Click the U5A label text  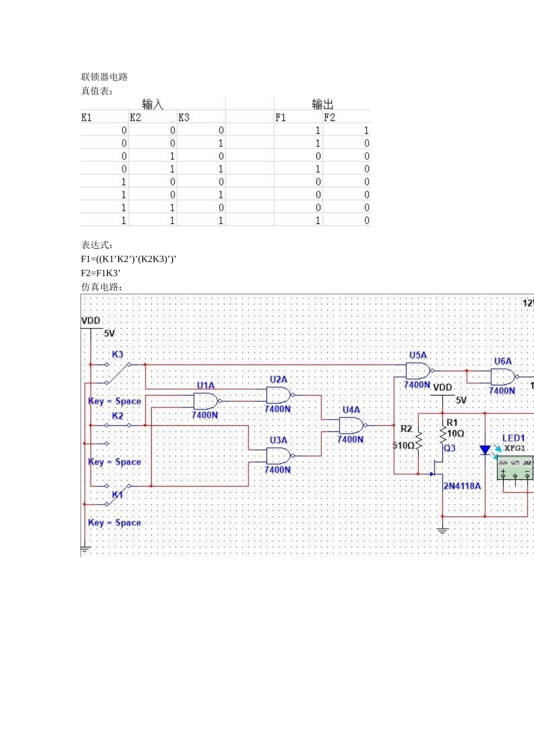click(x=418, y=355)
